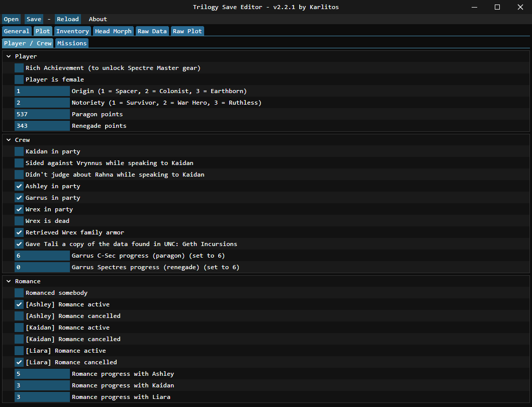Edit Romance progress with Liara field
The width and height of the screenshot is (532, 407).
[42, 397]
